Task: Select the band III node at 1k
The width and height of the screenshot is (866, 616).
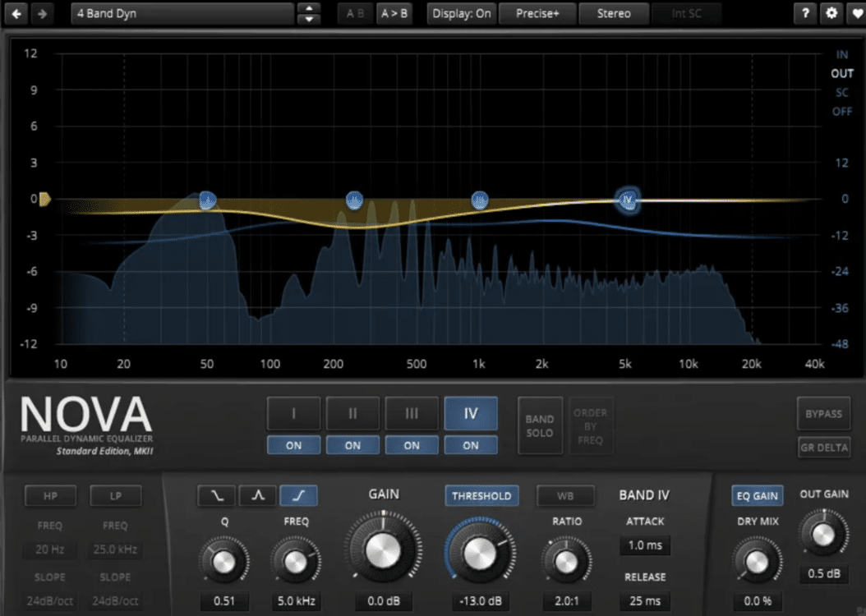Action: [x=479, y=200]
